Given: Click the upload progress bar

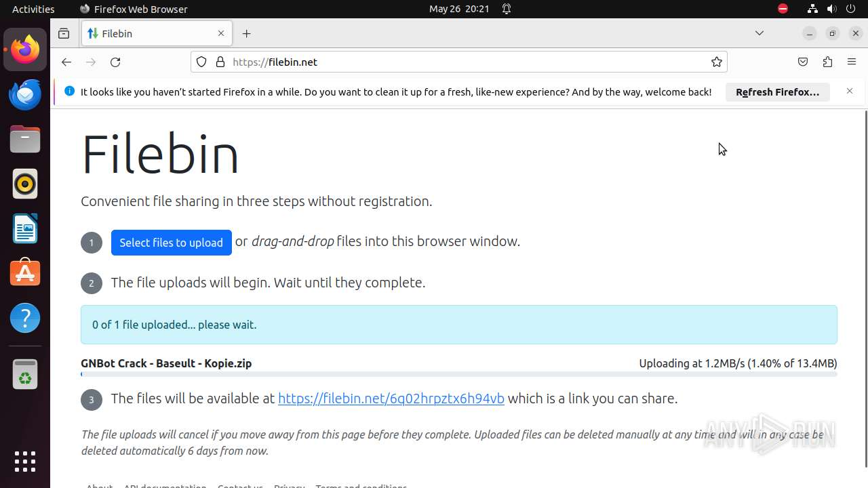Looking at the screenshot, I should coord(459,374).
